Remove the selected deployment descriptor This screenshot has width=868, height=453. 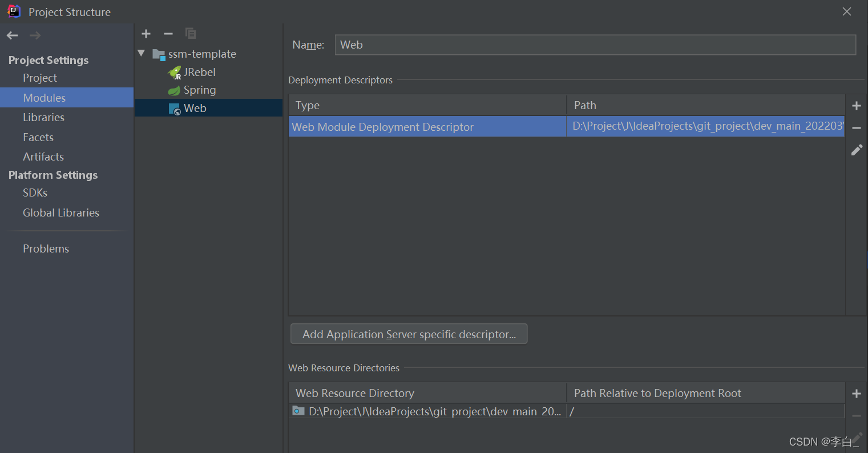tap(856, 128)
